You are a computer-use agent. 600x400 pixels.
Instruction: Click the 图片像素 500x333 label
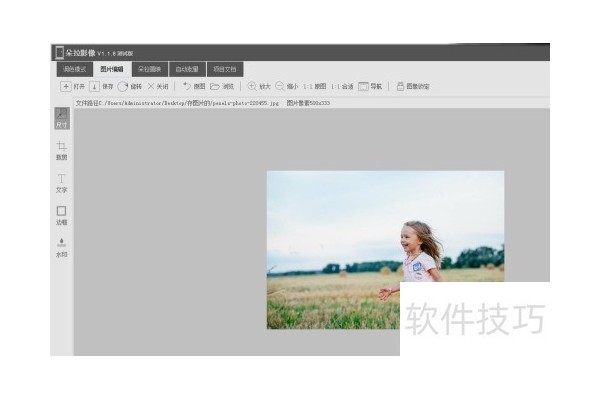click(308, 103)
